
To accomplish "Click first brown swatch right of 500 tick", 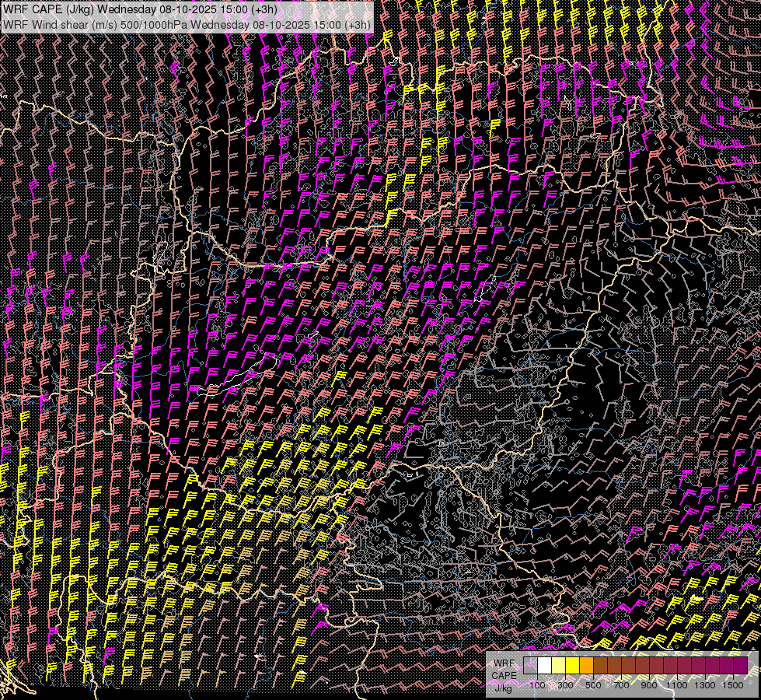I will click(600, 666).
